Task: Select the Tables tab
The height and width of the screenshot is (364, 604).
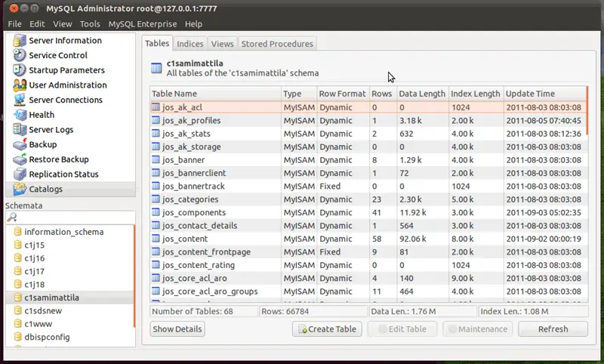Action: click(x=157, y=43)
